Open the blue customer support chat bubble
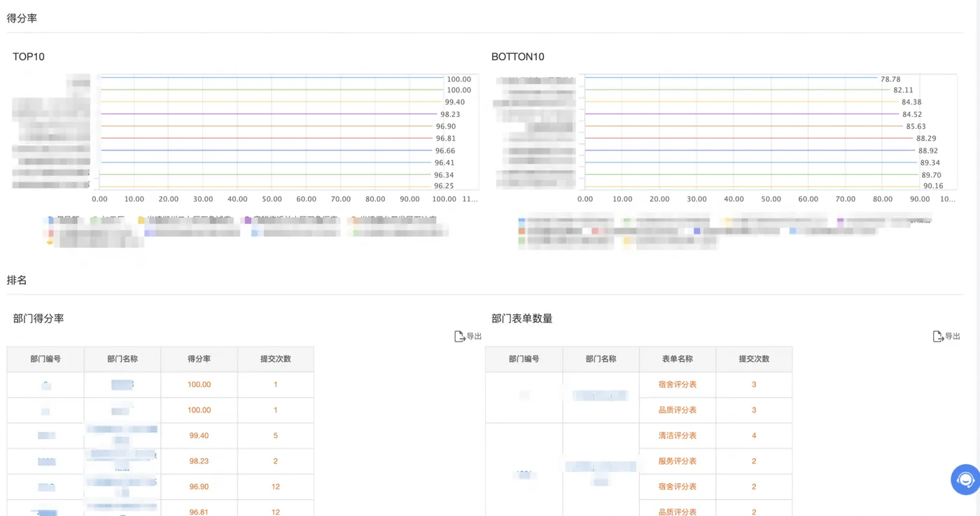Screen dimensions: 980x516 point(965,480)
